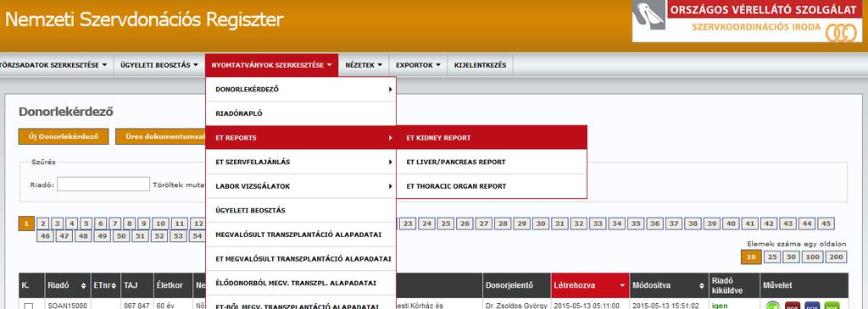Click the Donorjelentő column header
The height and width of the screenshot is (309, 868).
pyautogui.click(x=516, y=286)
